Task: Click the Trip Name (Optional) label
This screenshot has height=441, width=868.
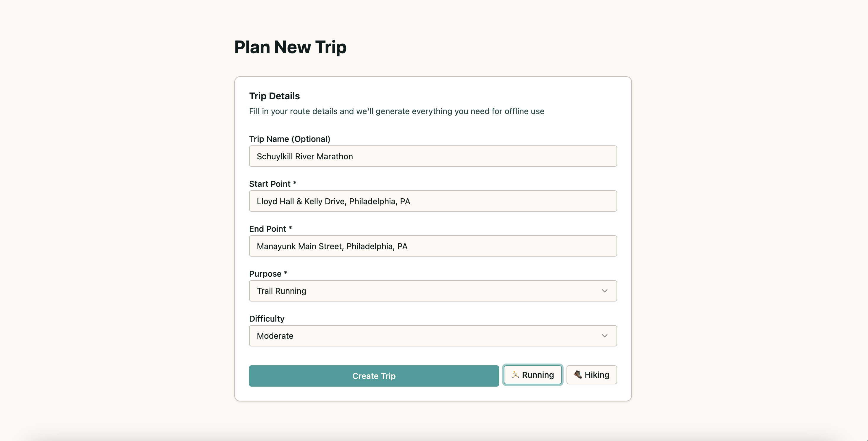Action: [x=289, y=139]
